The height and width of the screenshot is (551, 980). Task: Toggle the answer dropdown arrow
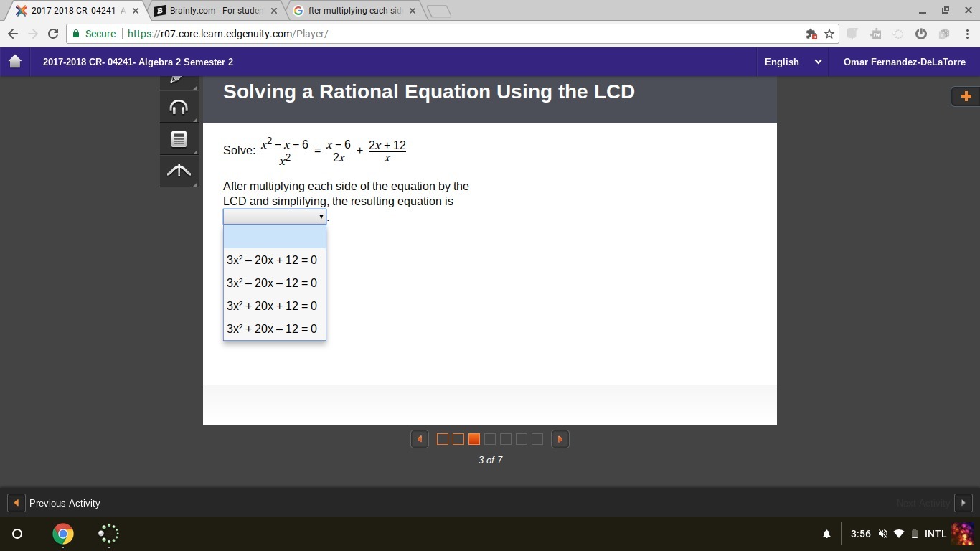point(321,217)
